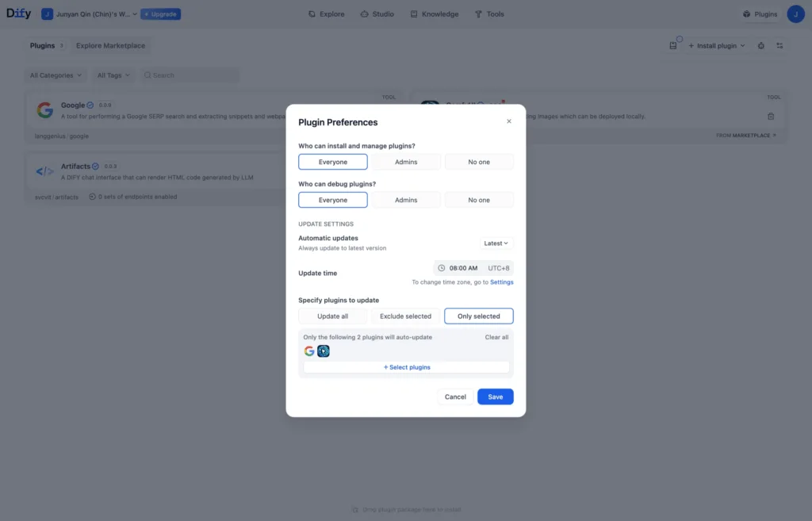Expand the All Categories filter dropdown
Screen dimensions: 812x521
pos(56,75)
